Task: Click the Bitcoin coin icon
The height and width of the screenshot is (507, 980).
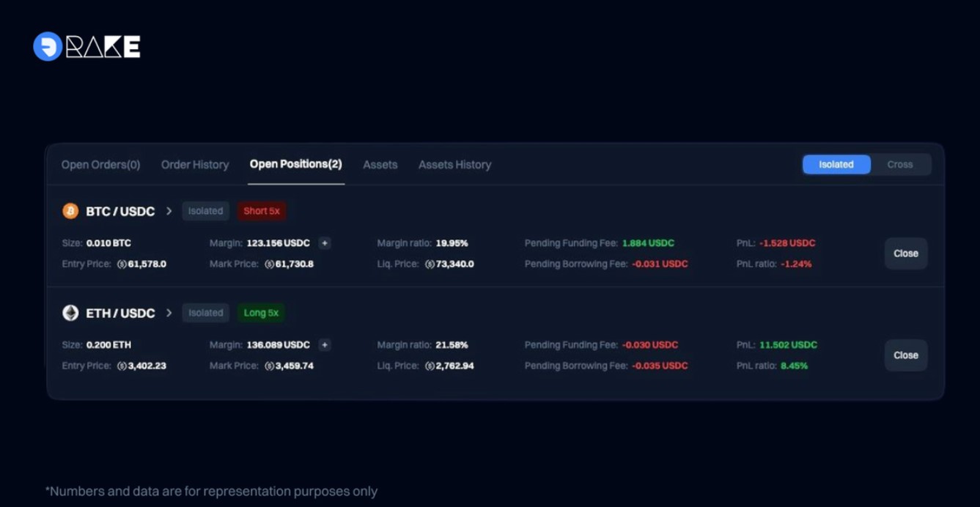Action: coord(70,210)
